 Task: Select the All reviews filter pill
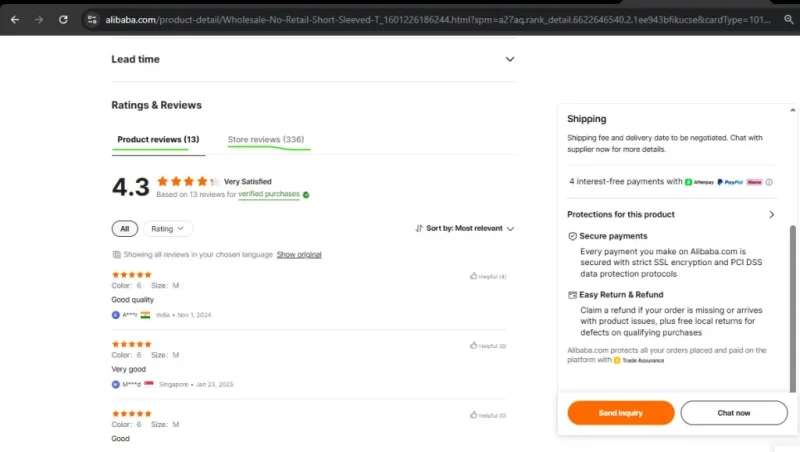[x=124, y=229]
